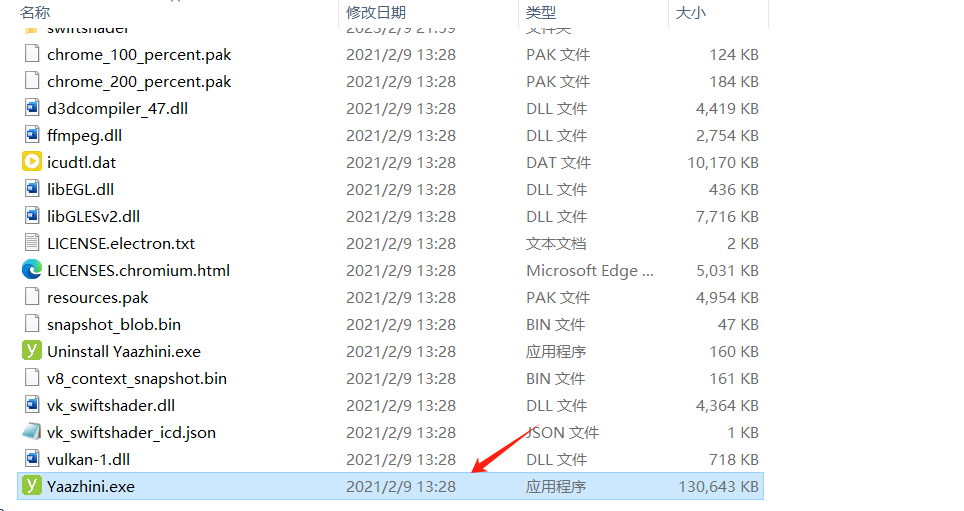
Task: Select file name vk_swiftshader.dll
Action: 111,406
